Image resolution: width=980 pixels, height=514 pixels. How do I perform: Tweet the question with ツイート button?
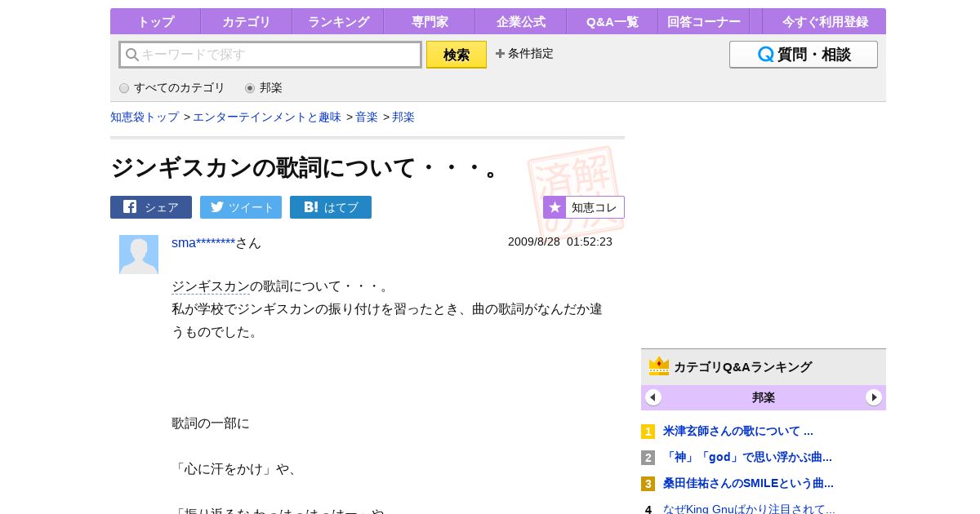241,207
